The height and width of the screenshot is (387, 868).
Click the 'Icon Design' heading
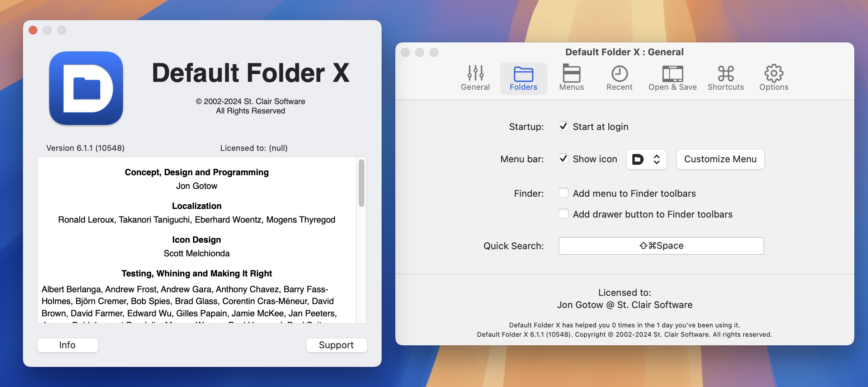[x=197, y=240]
